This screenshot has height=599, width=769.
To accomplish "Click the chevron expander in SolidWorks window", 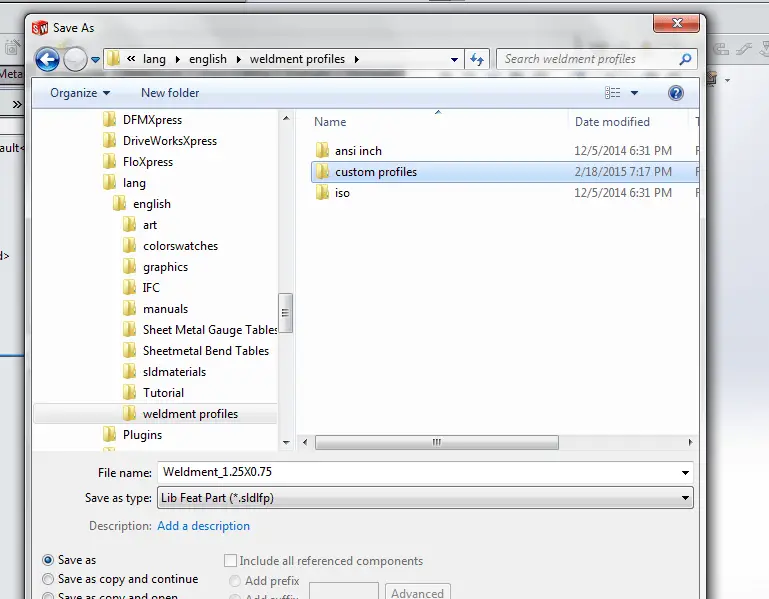I will click(17, 104).
